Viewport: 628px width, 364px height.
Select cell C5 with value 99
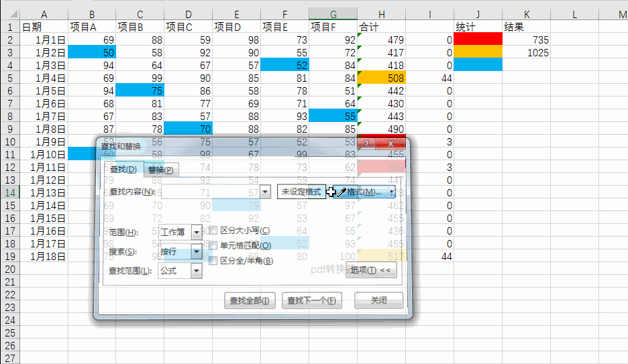140,78
